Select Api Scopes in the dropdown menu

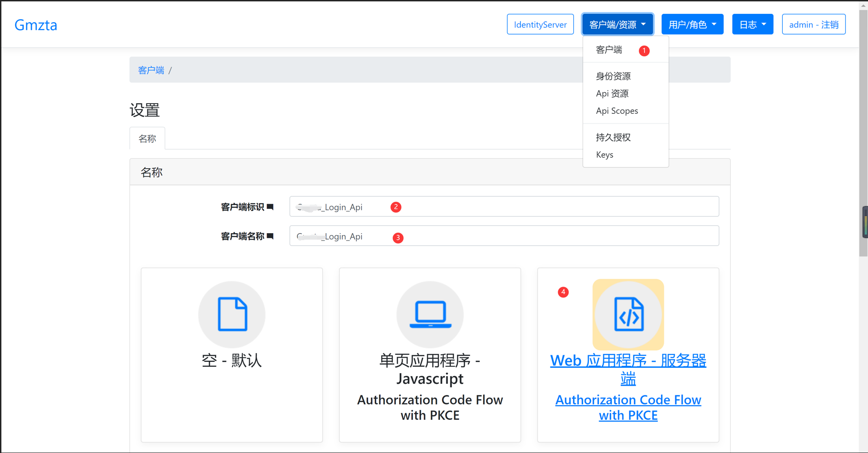(x=617, y=111)
